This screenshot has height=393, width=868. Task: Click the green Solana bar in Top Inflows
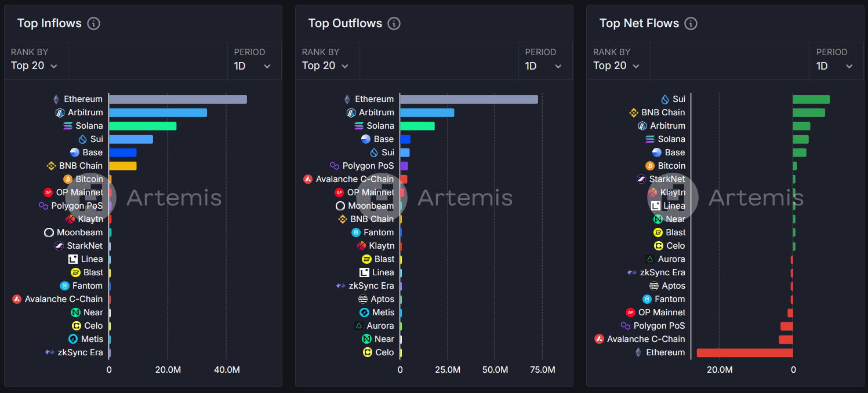click(143, 126)
